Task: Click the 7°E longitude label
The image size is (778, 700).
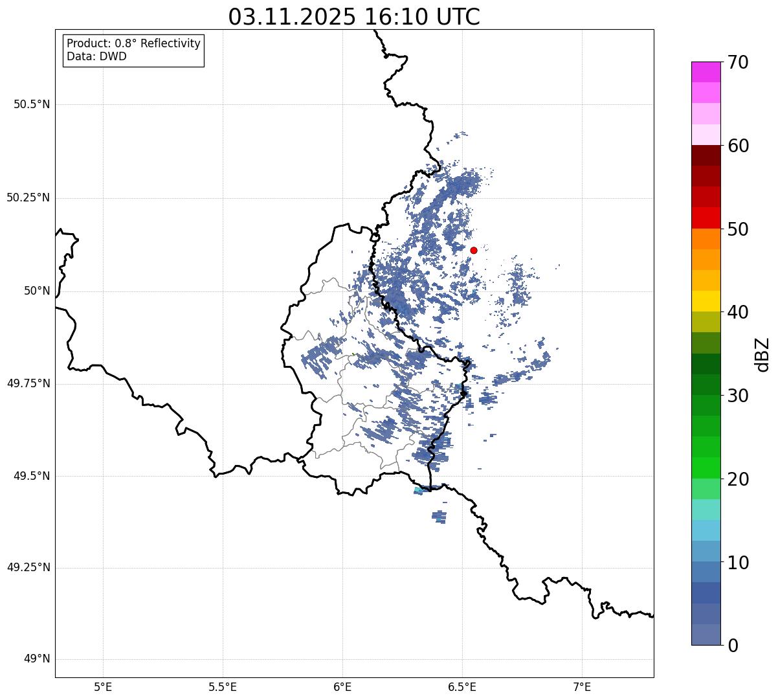Action: click(582, 686)
